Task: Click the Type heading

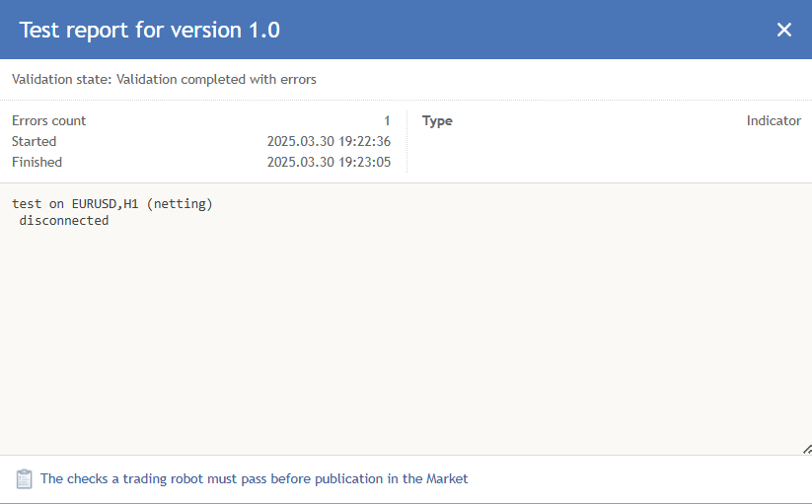Action: click(x=437, y=120)
